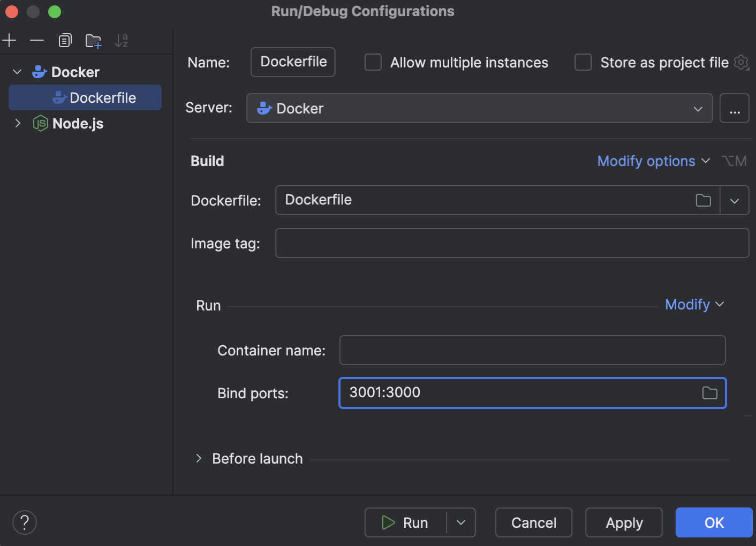Image resolution: width=756 pixels, height=546 pixels.
Task: Sort configurations alphabetically
Action: [x=122, y=40]
